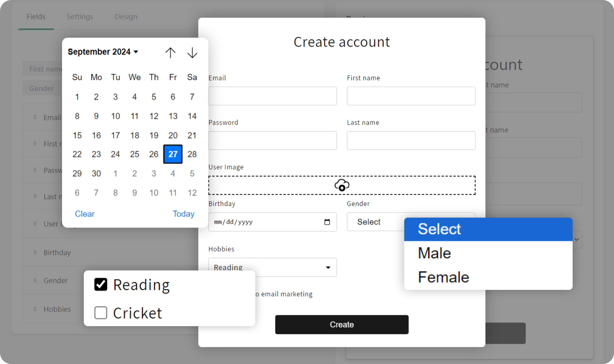Click the Last name input field
Screen dimensions: 614x364
click(x=411, y=140)
